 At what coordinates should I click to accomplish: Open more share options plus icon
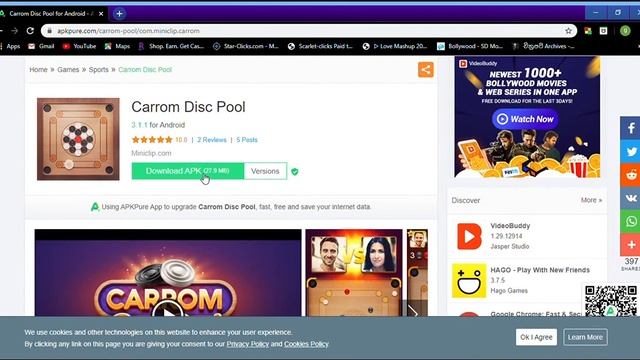(x=631, y=244)
